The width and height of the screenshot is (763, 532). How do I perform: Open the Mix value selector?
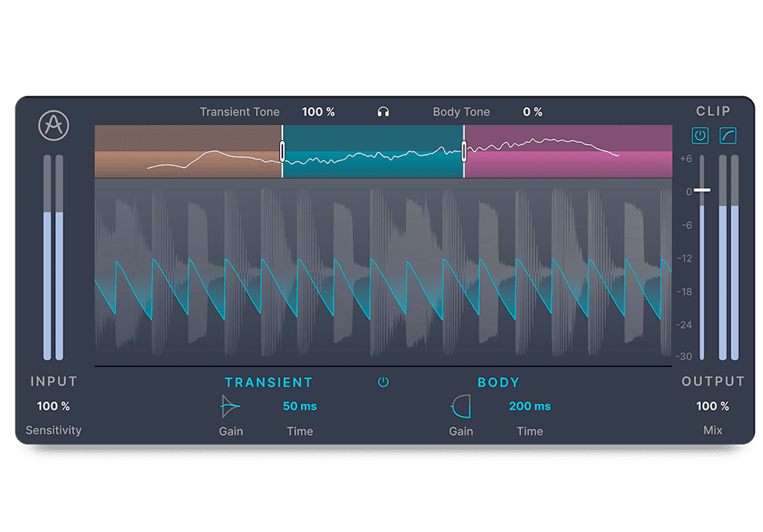coord(712,405)
